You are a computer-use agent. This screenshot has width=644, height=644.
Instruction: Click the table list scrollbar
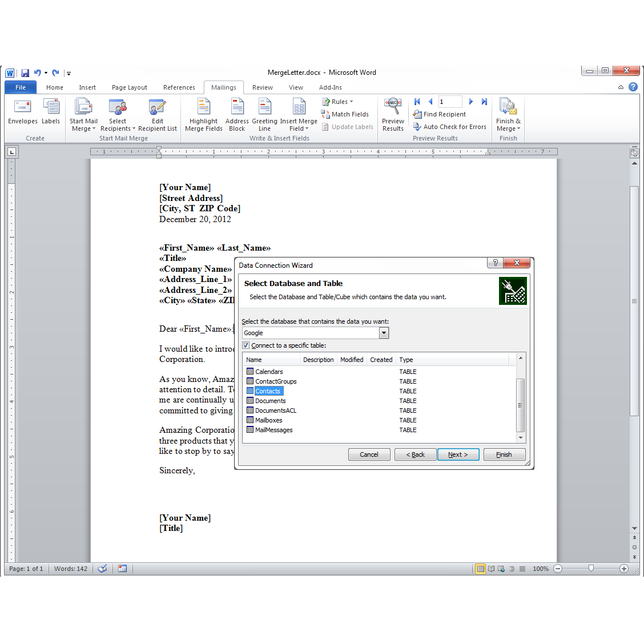[x=520, y=405]
